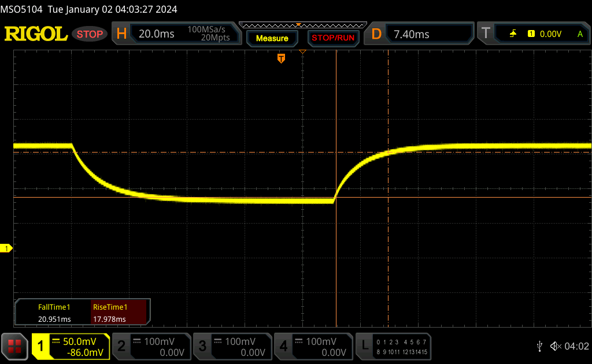
Task: Open the horizontal timebase H 20.0ms settings
Action: (x=176, y=34)
